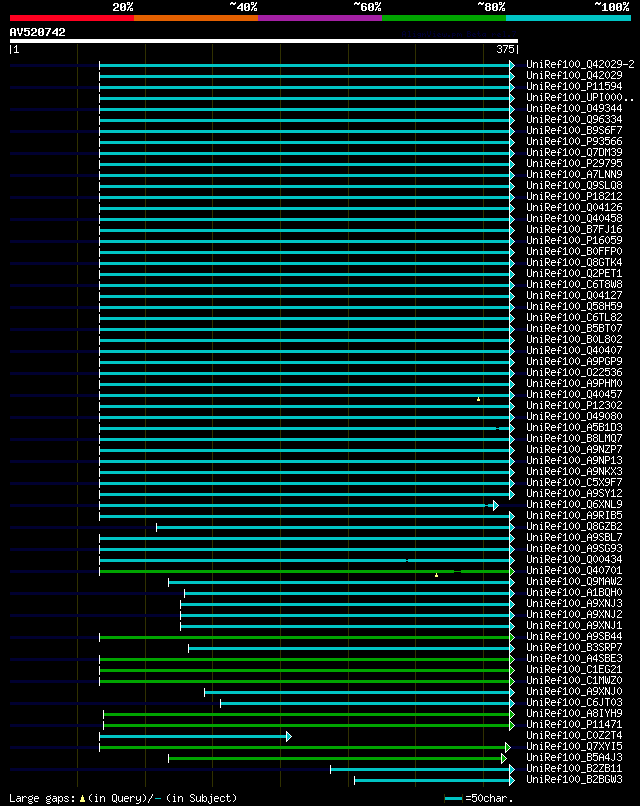The height and width of the screenshot is (806, 640).
Task: Select hit label UniRef100_P29795
Action: click(574, 163)
